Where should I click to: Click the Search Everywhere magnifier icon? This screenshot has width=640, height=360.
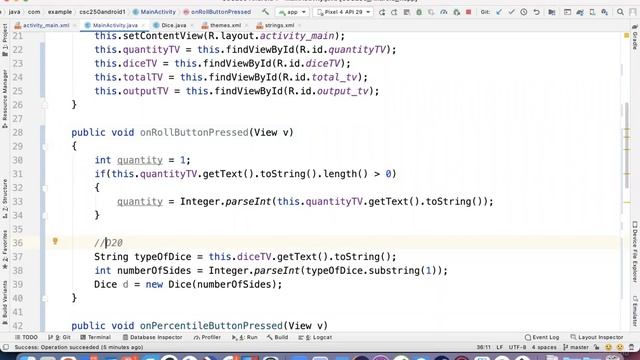tap(620, 12)
